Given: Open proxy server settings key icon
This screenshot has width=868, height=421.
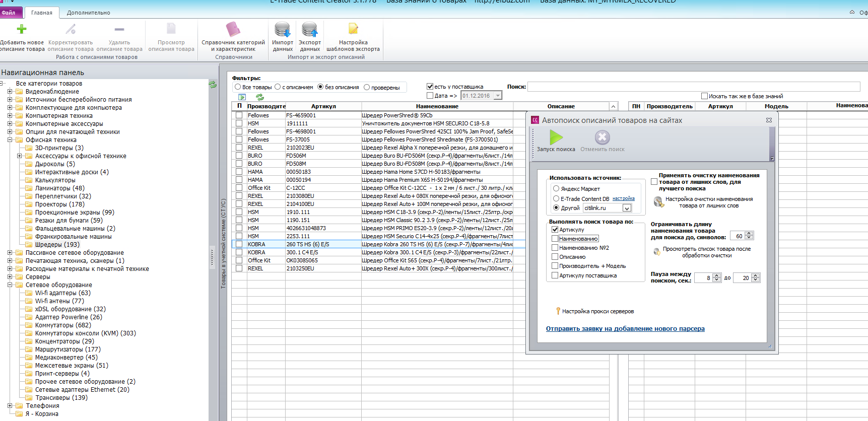Looking at the screenshot, I should click(558, 311).
